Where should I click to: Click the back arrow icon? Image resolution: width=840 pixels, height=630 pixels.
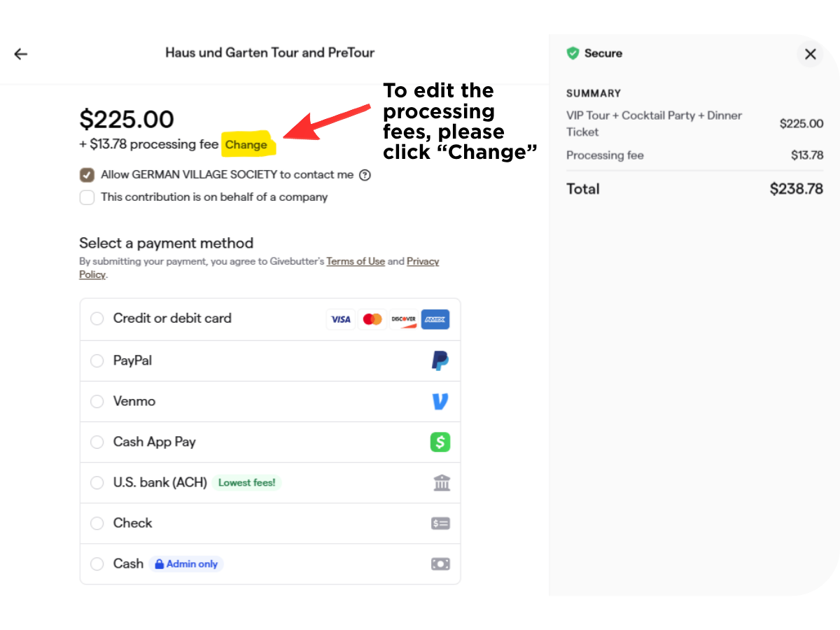click(x=21, y=54)
